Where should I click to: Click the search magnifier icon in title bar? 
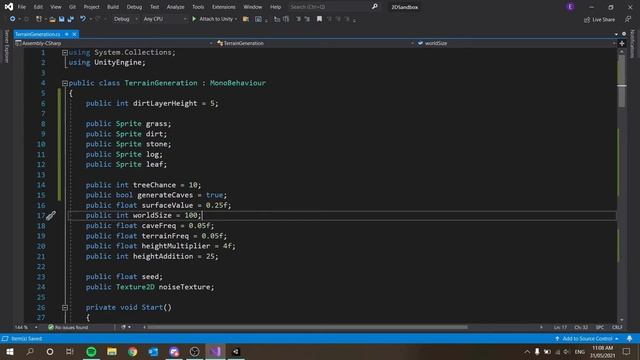[x=374, y=7]
